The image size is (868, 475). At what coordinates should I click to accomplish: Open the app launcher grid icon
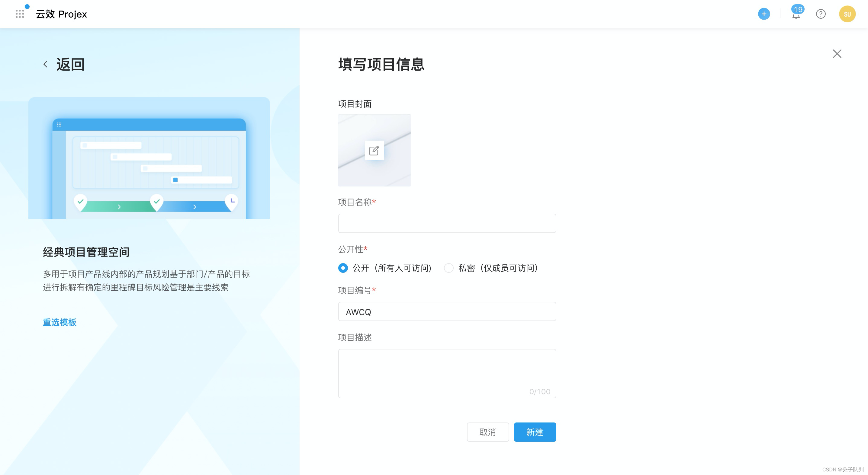20,14
